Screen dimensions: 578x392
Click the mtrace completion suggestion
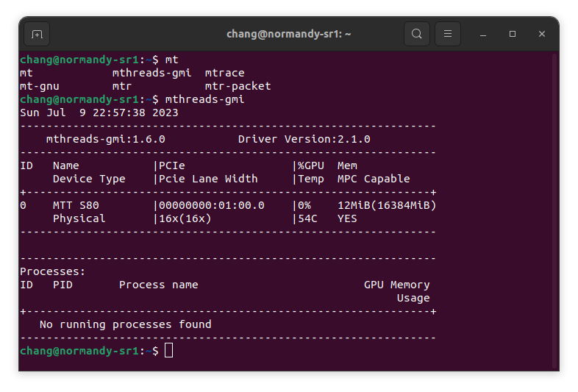point(224,73)
